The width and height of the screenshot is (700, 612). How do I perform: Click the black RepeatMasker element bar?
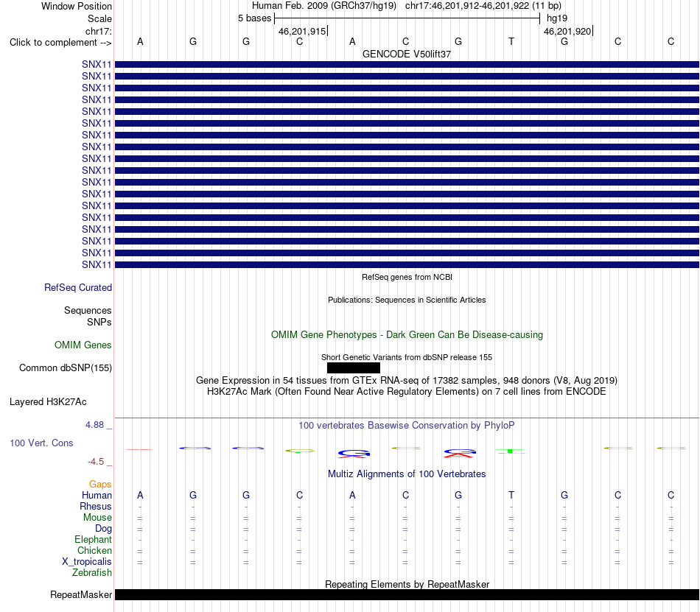407,594
